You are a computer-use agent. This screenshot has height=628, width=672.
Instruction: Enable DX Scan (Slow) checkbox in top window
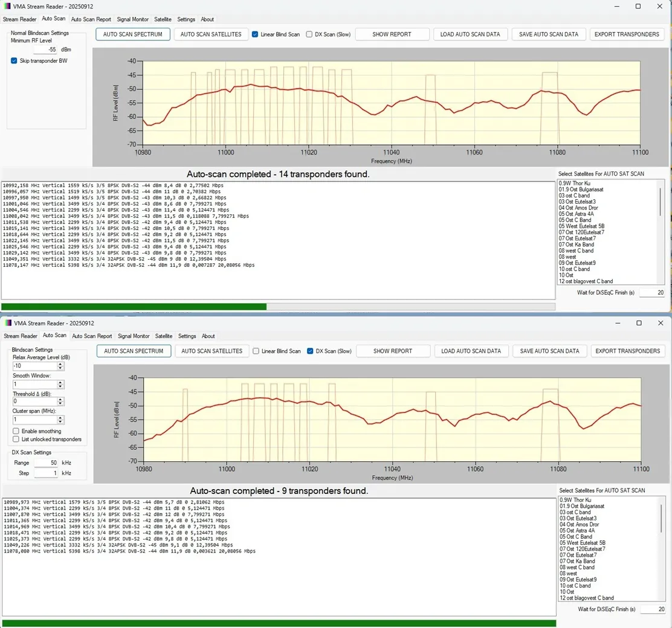[x=309, y=34]
